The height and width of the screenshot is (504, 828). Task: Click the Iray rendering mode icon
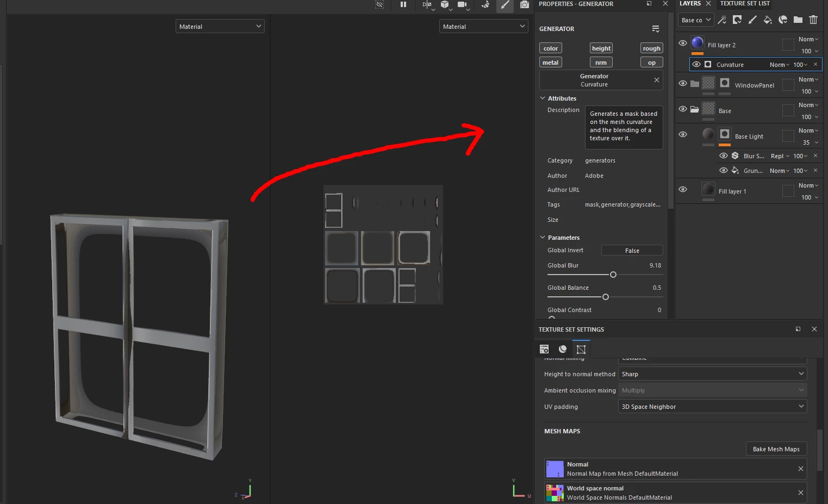[x=485, y=4]
